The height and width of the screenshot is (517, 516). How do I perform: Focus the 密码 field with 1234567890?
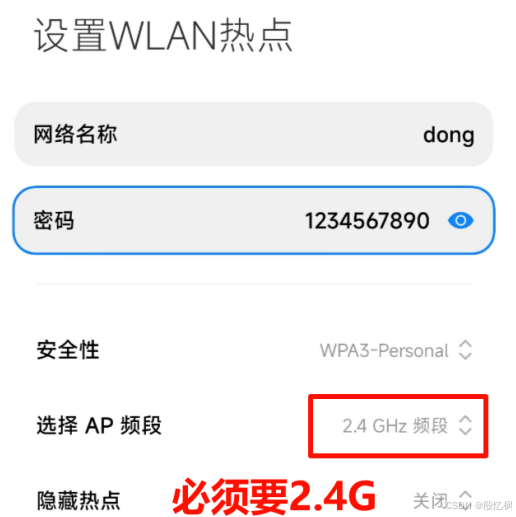click(254, 220)
